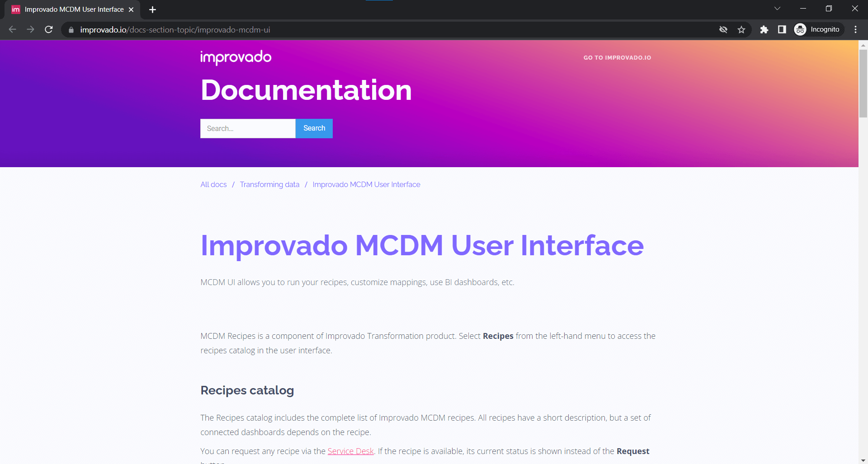
Task: Click into the documentation Search field
Action: (248, 128)
